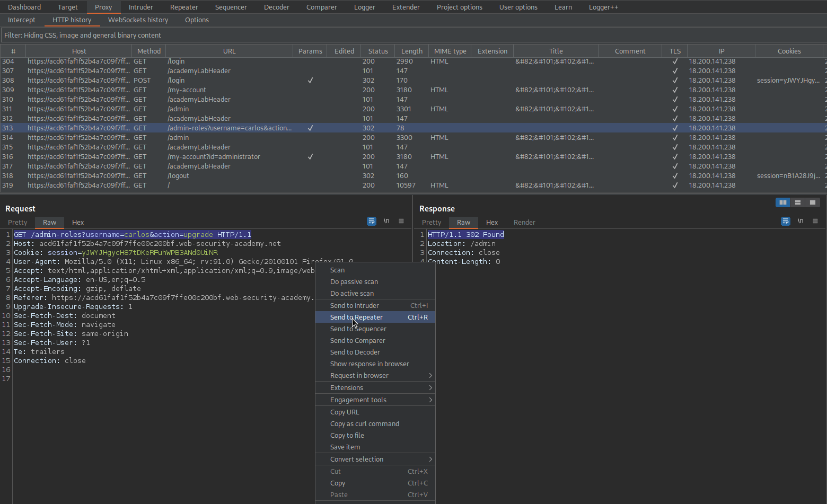Select Copy as curl command
The image size is (827, 504).
tap(375, 424)
